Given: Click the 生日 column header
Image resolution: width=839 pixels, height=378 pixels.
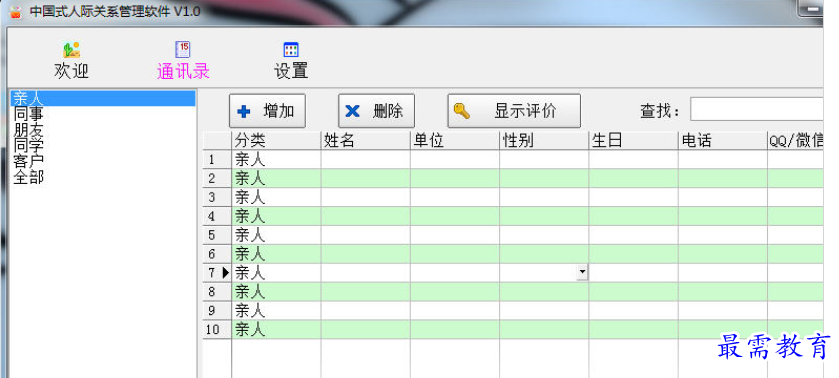Looking at the screenshot, I should (x=634, y=140).
